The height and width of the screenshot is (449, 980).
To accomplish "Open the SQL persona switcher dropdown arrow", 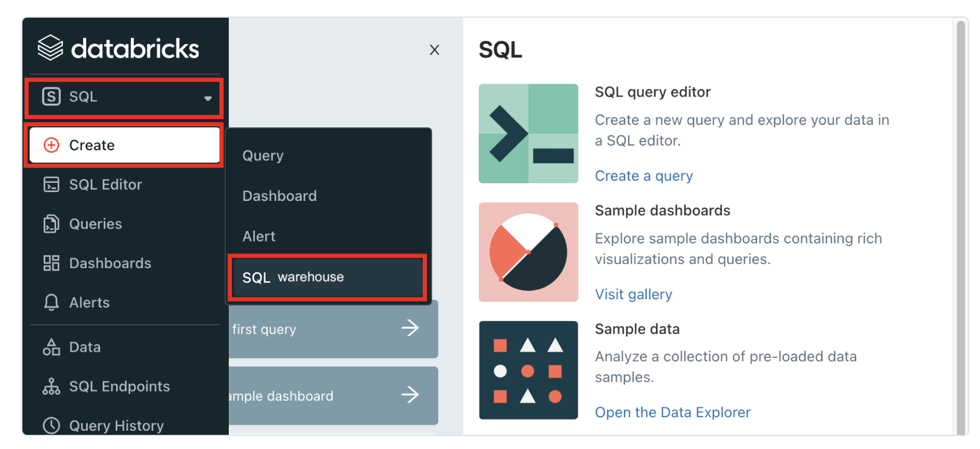I will (208, 98).
